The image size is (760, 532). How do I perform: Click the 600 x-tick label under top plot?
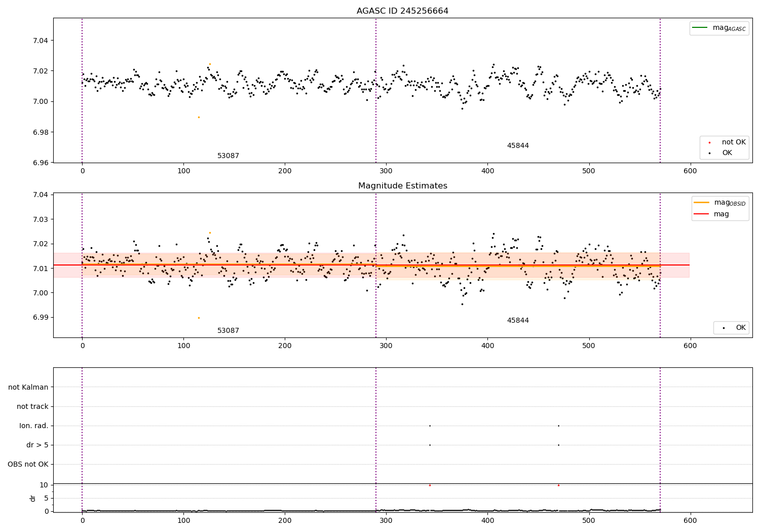pyautogui.click(x=690, y=171)
